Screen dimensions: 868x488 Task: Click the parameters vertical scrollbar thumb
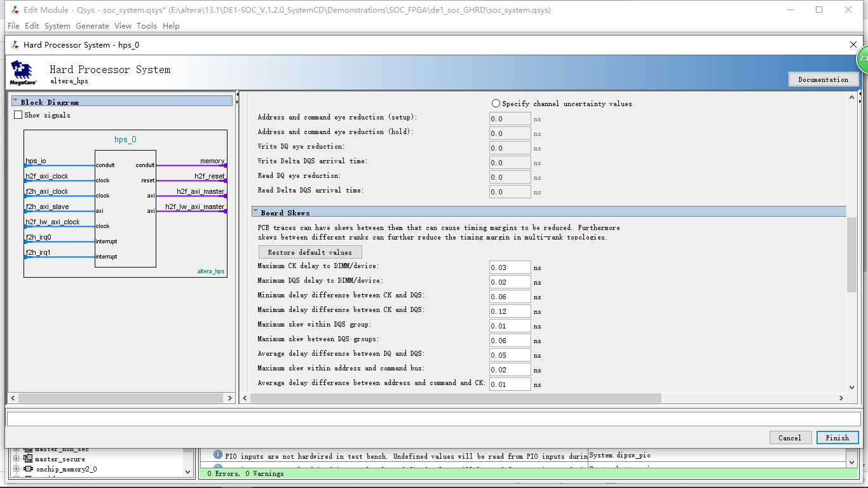(852, 255)
